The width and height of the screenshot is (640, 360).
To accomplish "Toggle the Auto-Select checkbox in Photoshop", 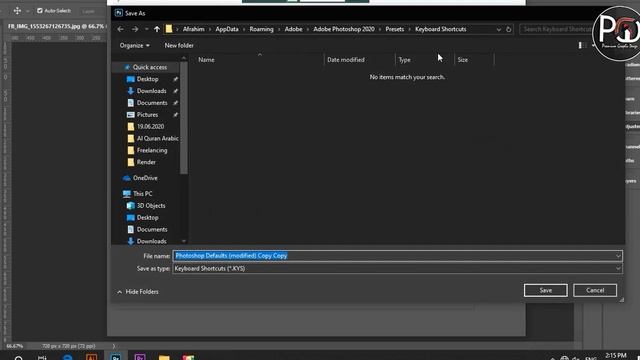I will pos(40,11).
